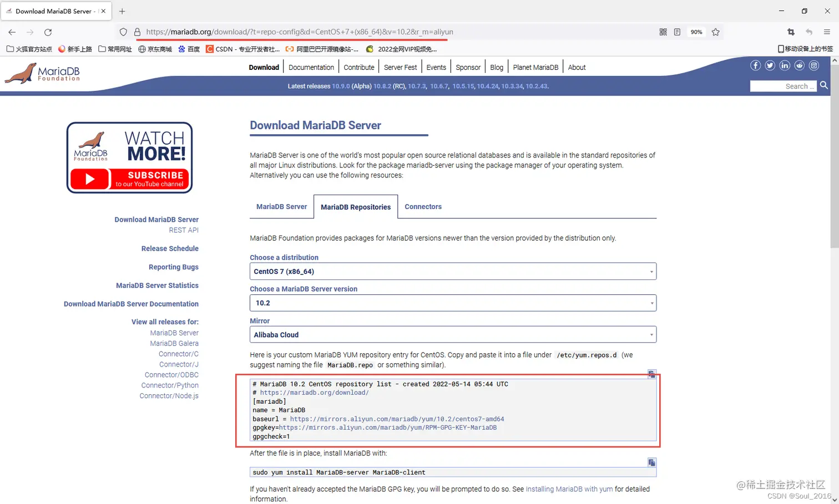This screenshot has width=839, height=504.
Task: Click the screenshot crop icon in toolbar
Action: (791, 32)
